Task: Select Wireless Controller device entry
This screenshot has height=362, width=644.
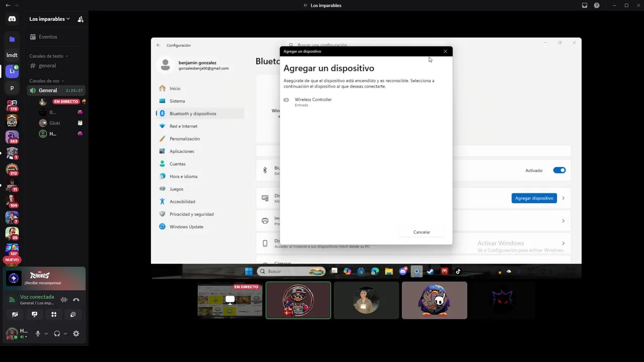Action: coord(366,102)
